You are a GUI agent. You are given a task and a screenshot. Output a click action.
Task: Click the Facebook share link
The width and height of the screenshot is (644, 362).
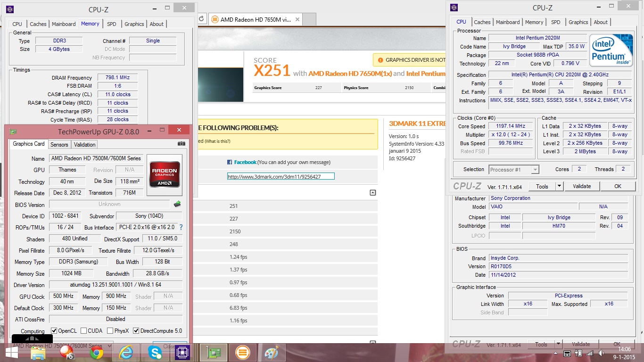click(245, 162)
